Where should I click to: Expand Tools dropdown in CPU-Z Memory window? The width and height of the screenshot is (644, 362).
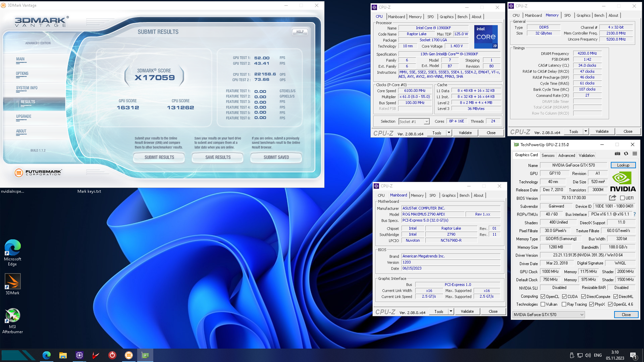586,131
